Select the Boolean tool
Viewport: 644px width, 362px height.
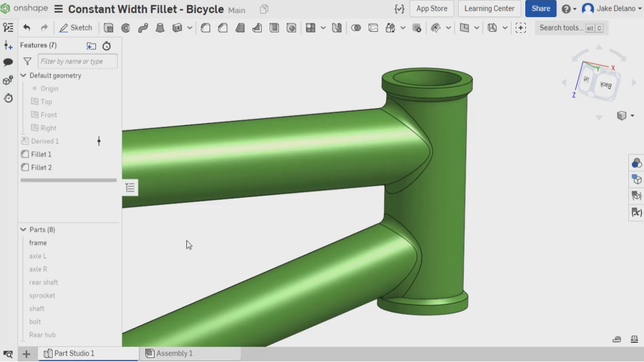coord(356,28)
